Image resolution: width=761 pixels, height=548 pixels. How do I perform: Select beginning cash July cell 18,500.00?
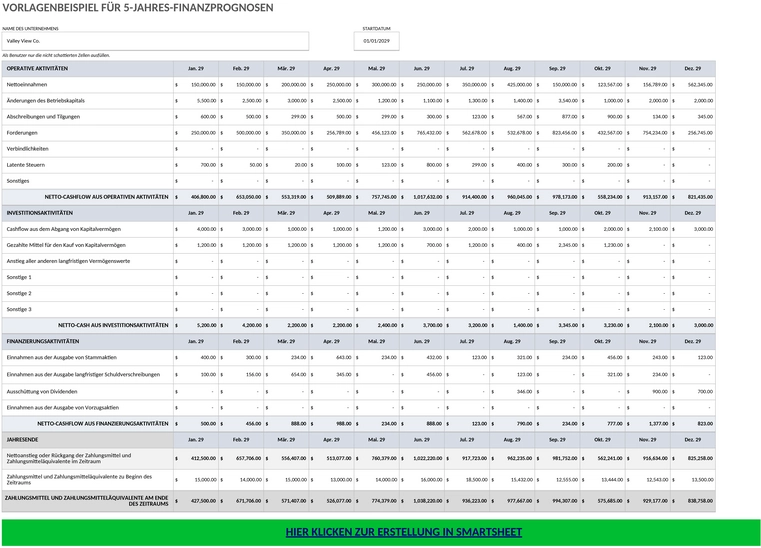(x=467, y=480)
